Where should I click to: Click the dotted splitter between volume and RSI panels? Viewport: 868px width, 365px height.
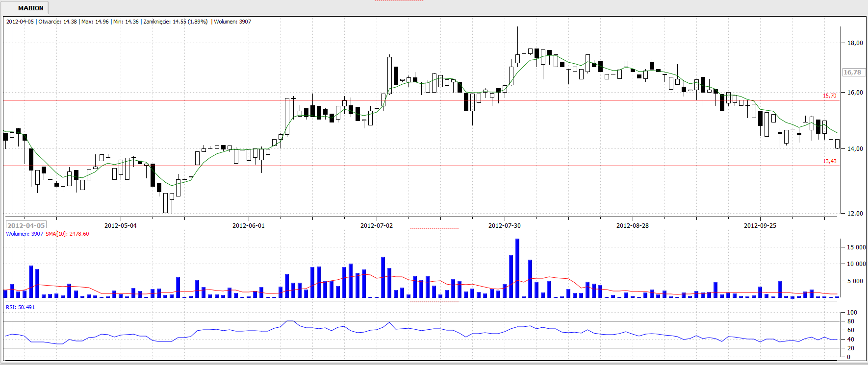434,302
